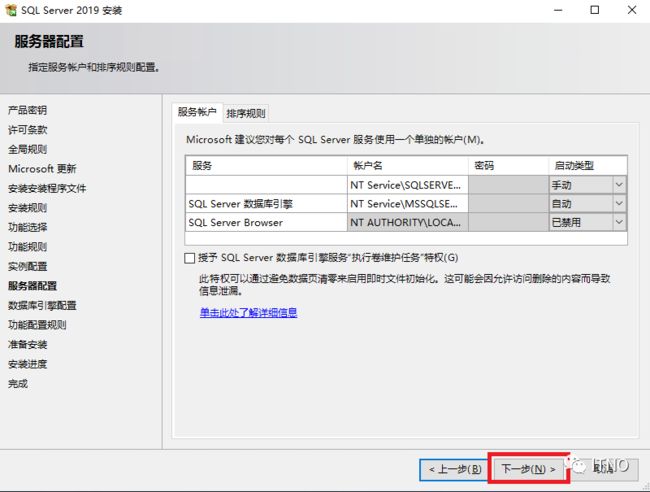650x492 pixels.
Task: Select 全局规则 step in sidebar
Action: tap(27, 149)
